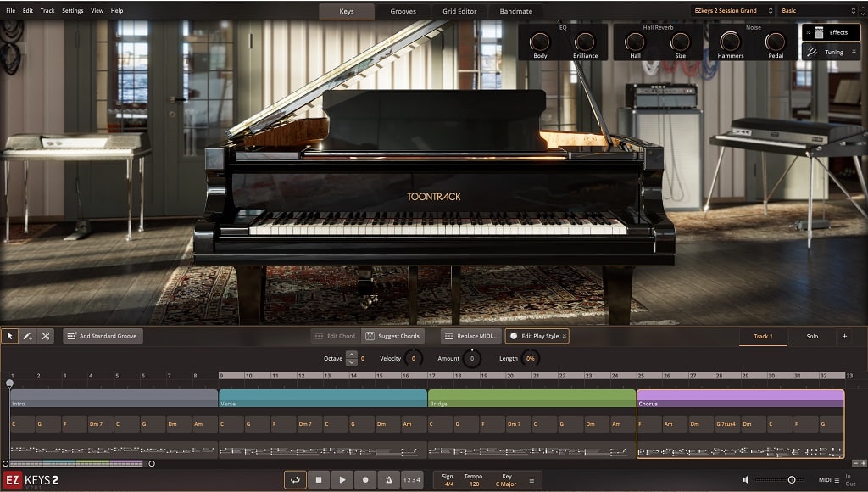The height and width of the screenshot is (492, 868).
Task: Select the arrow pointer tool
Action: 9,336
